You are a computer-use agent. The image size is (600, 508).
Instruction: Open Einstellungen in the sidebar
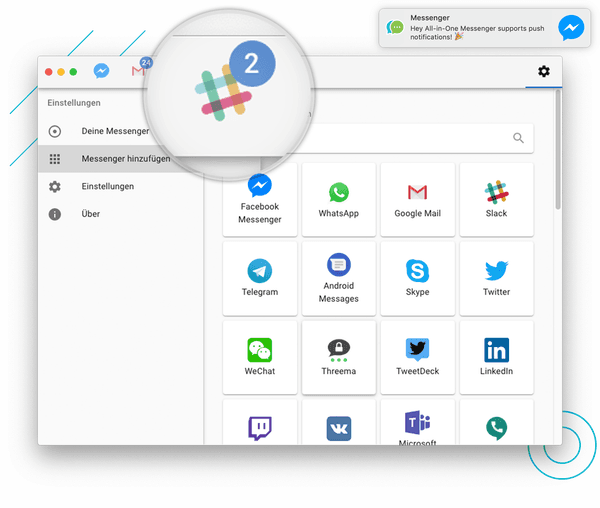click(x=107, y=187)
